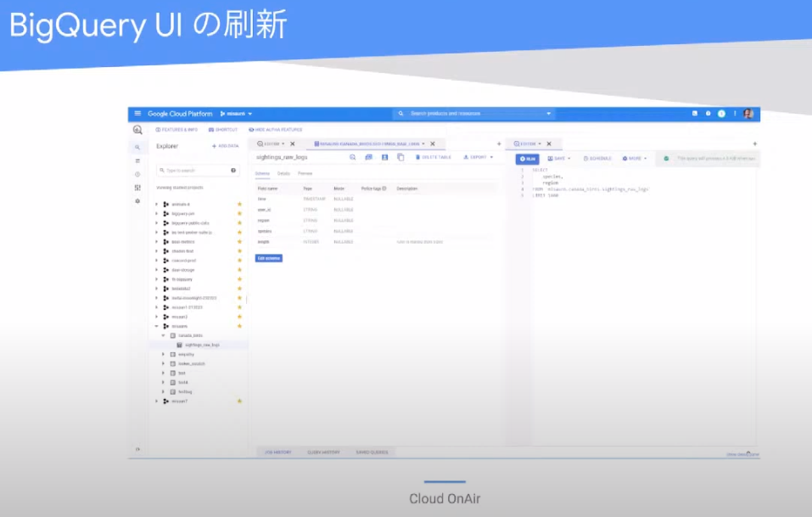The width and height of the screenshot is (812, 517).
Task: Unstar the bigquery-pm project
Action: point(239,213)
